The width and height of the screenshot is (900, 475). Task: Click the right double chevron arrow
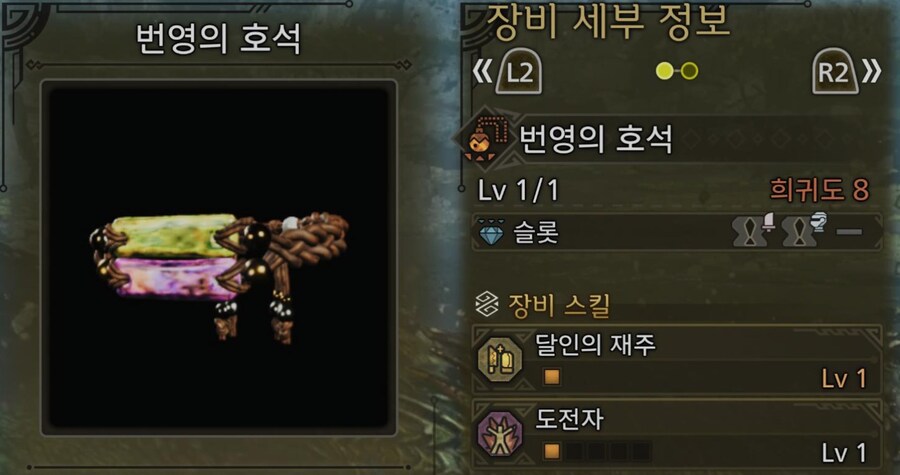pos(871,72)
